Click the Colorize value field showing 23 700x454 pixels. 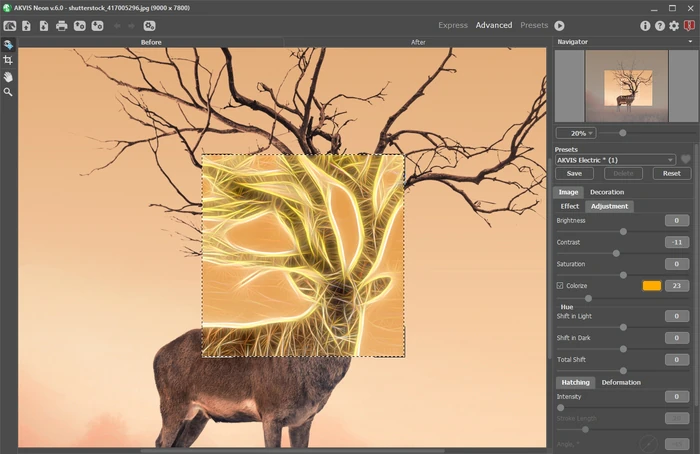676,286
